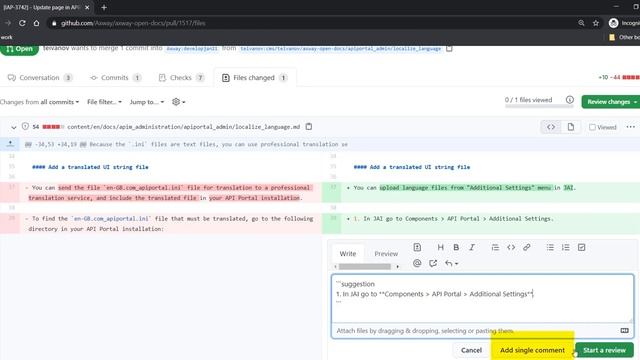Insert code formatting in the comment

tap(511, 247)
